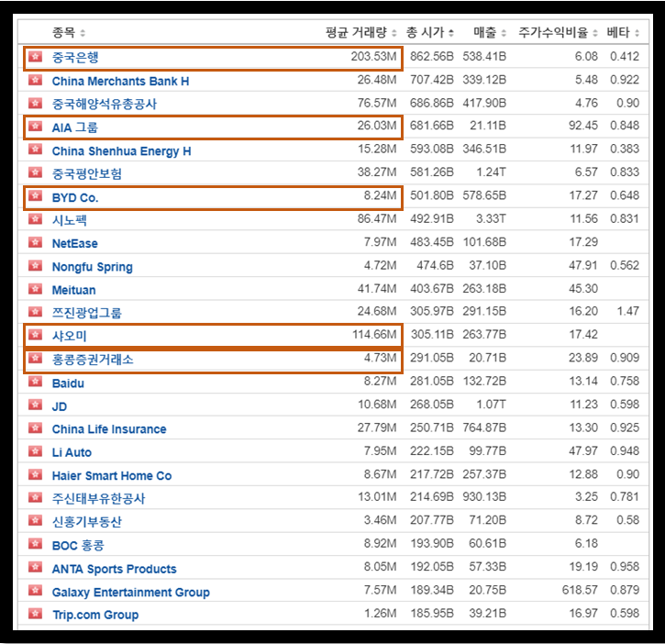Viewport: 665px width, 644px height.
Task: Open the Nongfu Spring stock link
Action: point(92,267)
